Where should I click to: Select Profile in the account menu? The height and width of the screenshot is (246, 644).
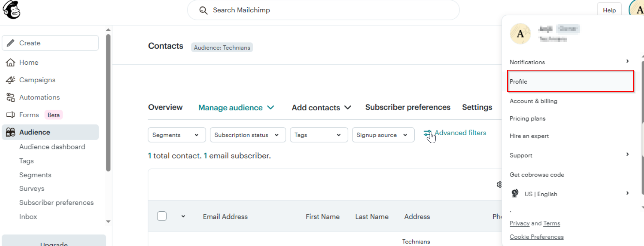pyautogui.click(x=570, y=81)
